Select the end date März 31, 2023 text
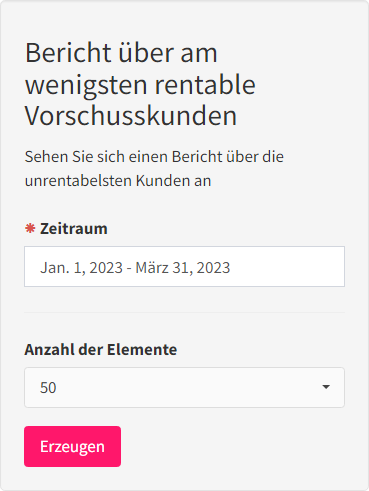Screen dimensions: 369x491 tap(183, 268)
